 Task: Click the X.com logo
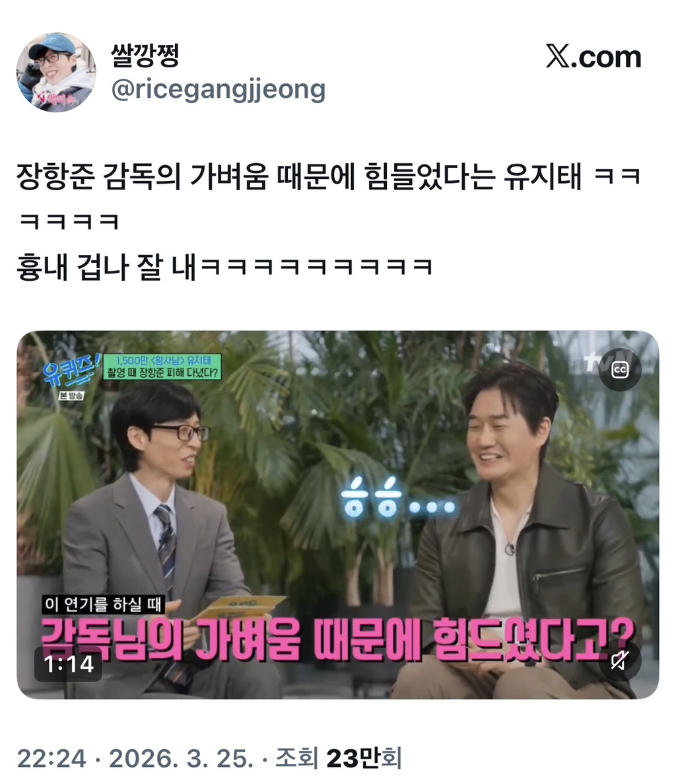pos(593,57)
